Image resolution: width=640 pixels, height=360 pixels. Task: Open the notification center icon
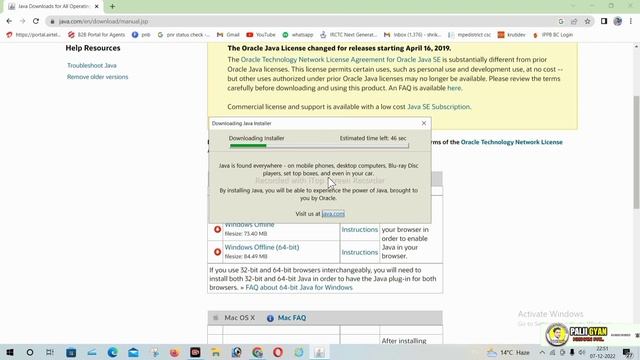point(627,352)
